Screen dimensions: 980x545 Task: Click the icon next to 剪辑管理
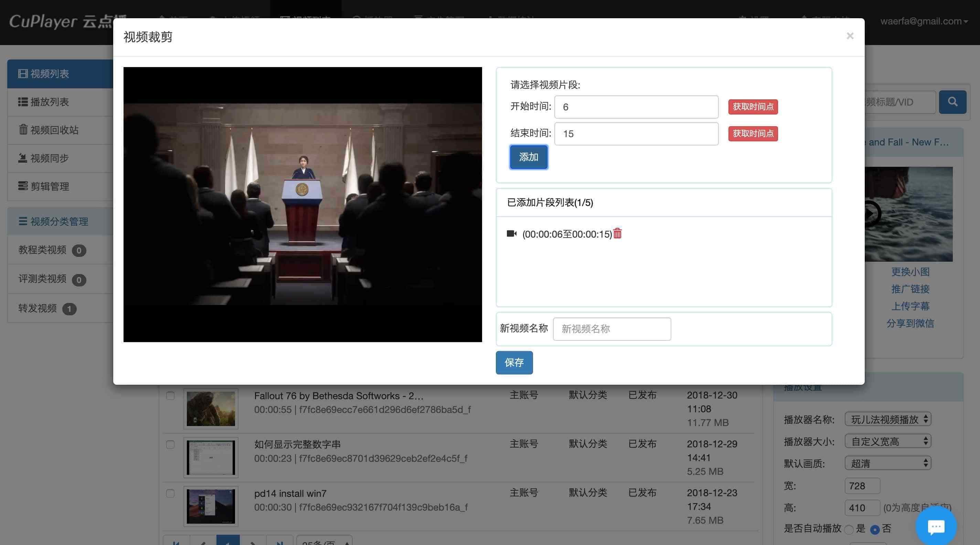[x=23, y=186]
